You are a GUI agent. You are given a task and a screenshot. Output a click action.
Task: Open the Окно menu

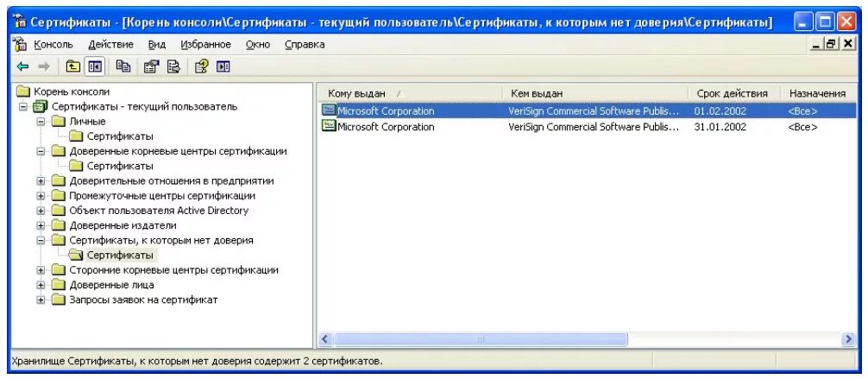click(x=258, y=44)
